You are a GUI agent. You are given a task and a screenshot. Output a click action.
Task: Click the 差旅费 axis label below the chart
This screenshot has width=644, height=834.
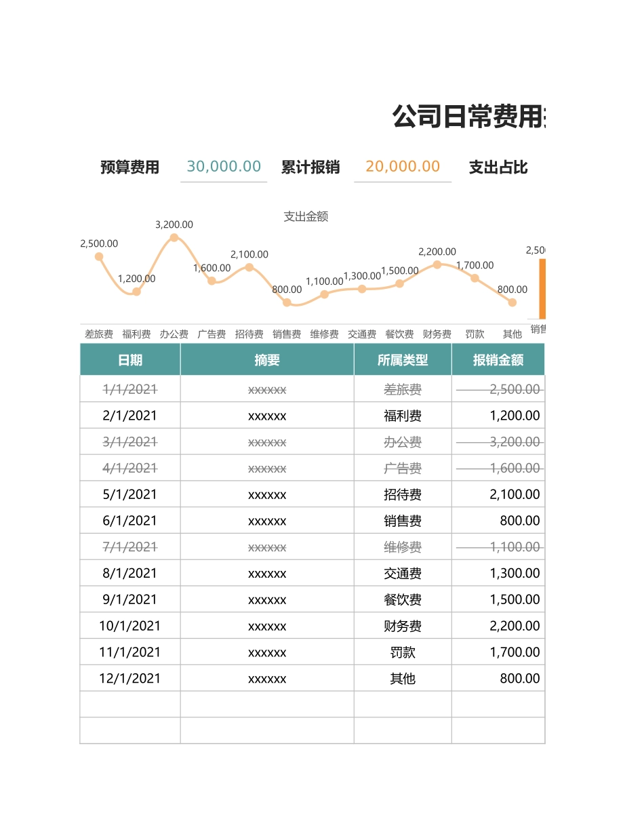pyautogui.click(x=95, y=334)
